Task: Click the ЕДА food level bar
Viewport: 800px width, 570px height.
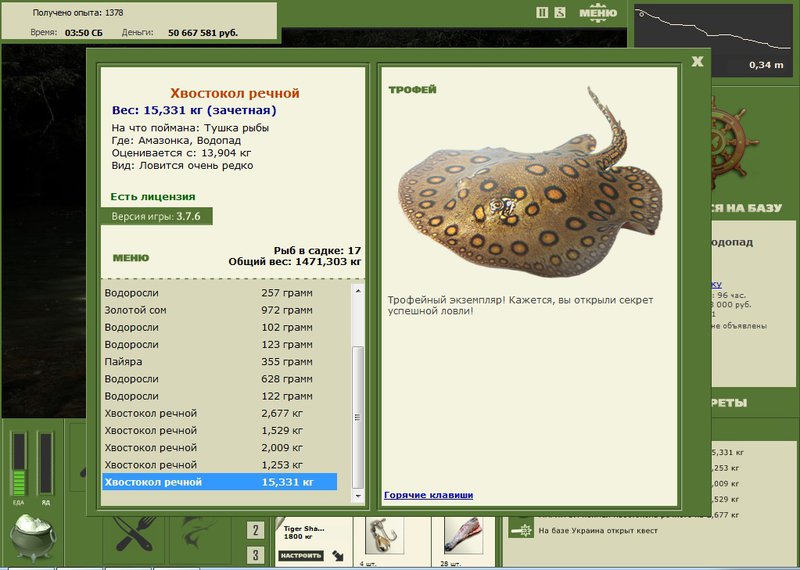Action: 19,464
